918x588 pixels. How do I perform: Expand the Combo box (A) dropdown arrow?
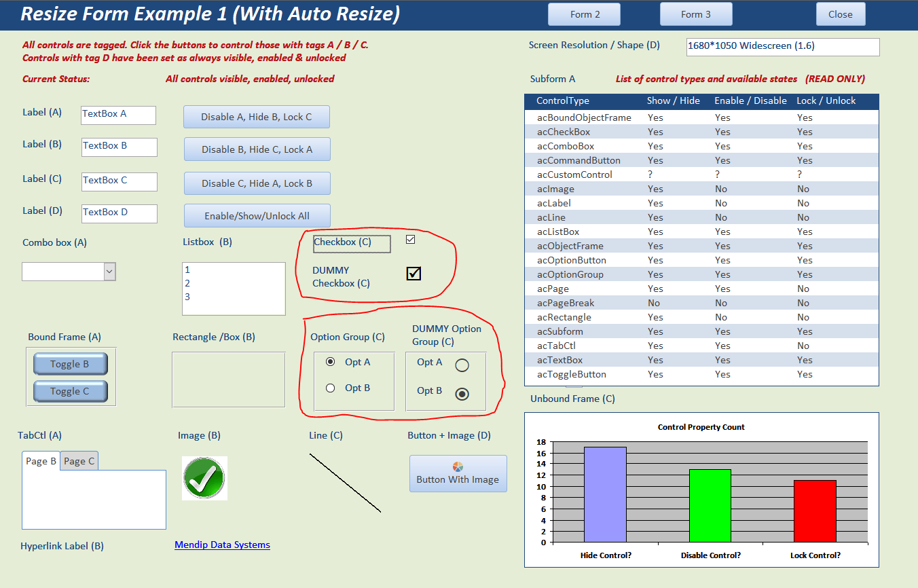[109, 272]
